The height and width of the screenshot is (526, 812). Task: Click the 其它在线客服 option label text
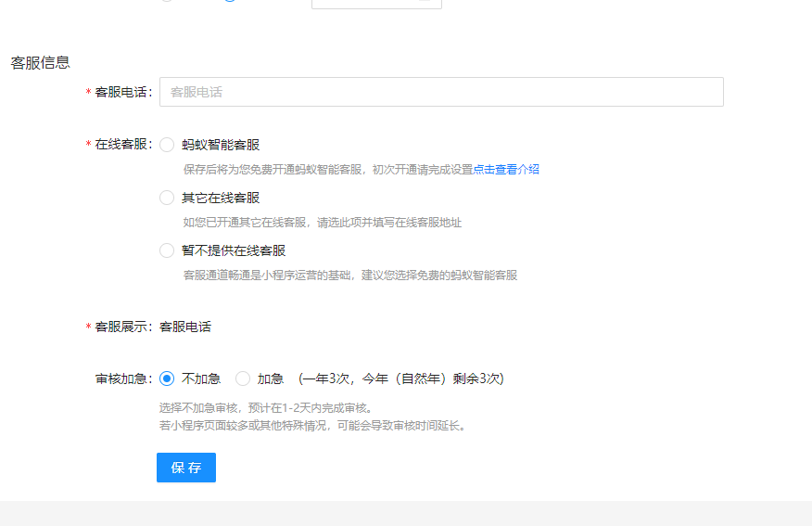click(221, 198)
